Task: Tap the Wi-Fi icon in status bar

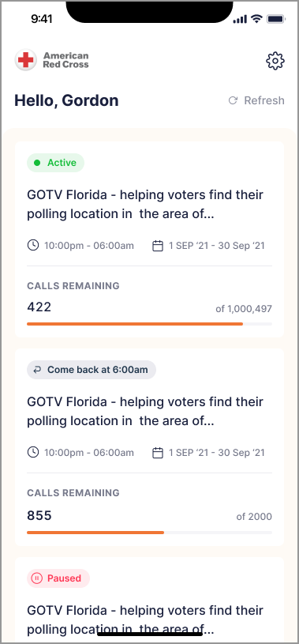Action: click(257, 18)
